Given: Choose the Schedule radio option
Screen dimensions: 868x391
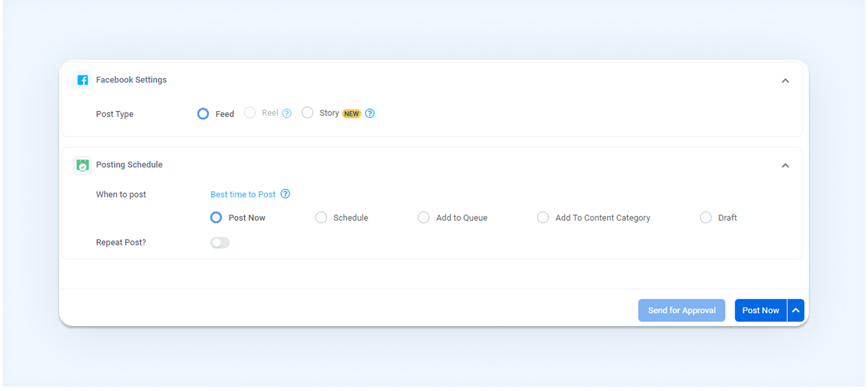Looking at the screenshot, I should [x=321, y=217].
